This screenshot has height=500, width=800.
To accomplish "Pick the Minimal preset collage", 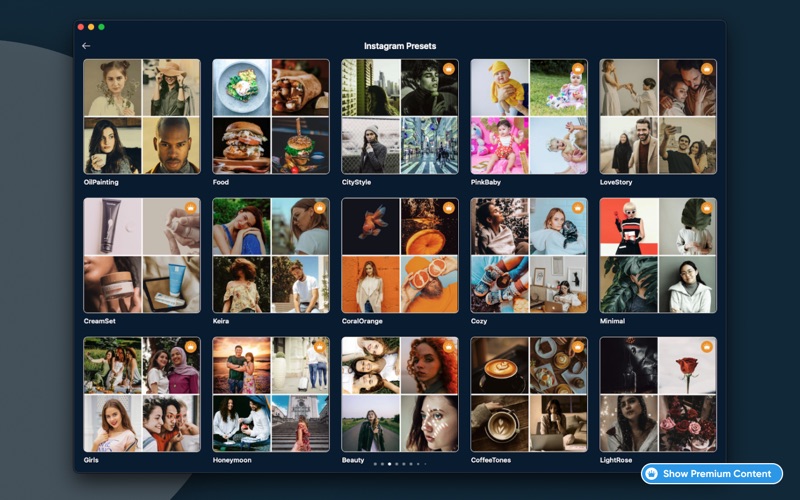I will click(x=658, y=255).
